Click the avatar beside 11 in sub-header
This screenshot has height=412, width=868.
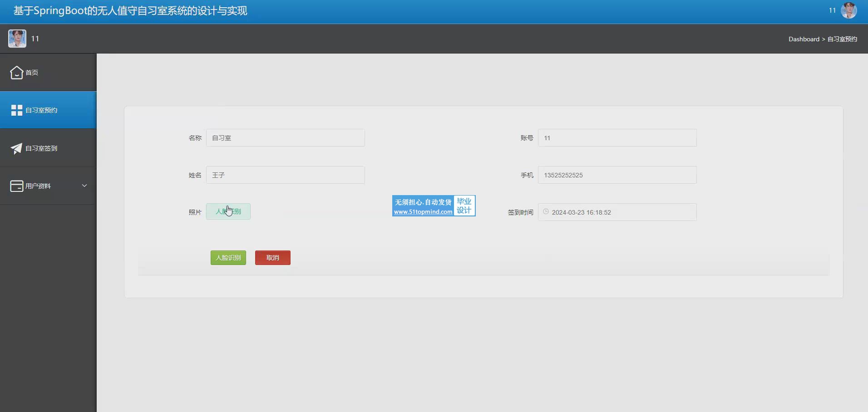click(x=17, y=39)
